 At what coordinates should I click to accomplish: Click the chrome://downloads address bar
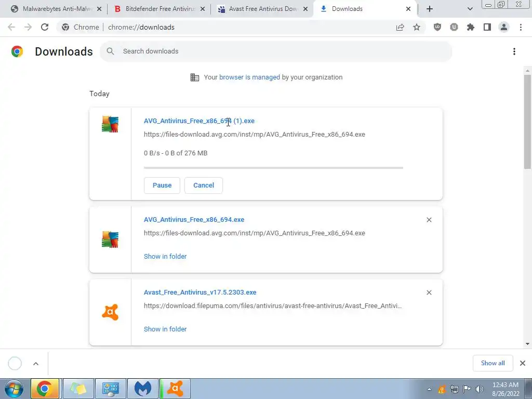click(241, 27)
